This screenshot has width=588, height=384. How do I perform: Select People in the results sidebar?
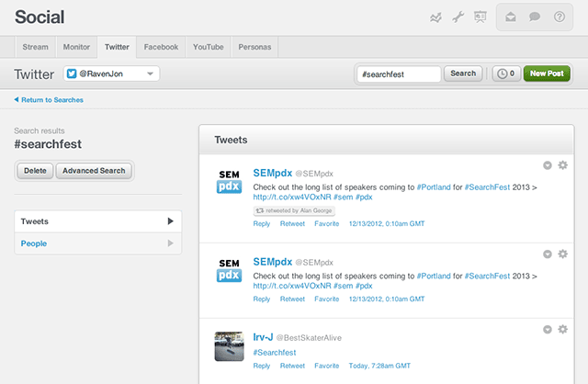point(98,243)
